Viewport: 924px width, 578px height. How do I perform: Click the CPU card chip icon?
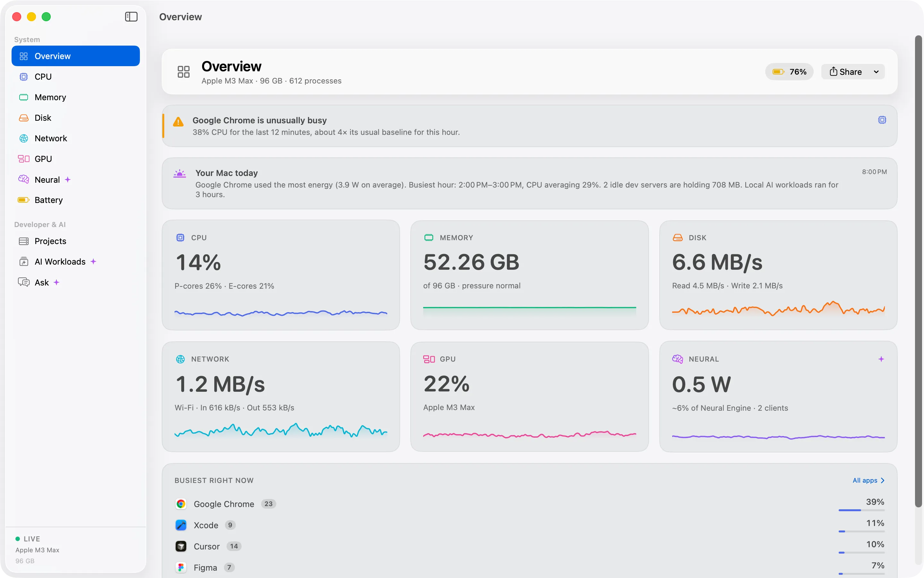180,237
